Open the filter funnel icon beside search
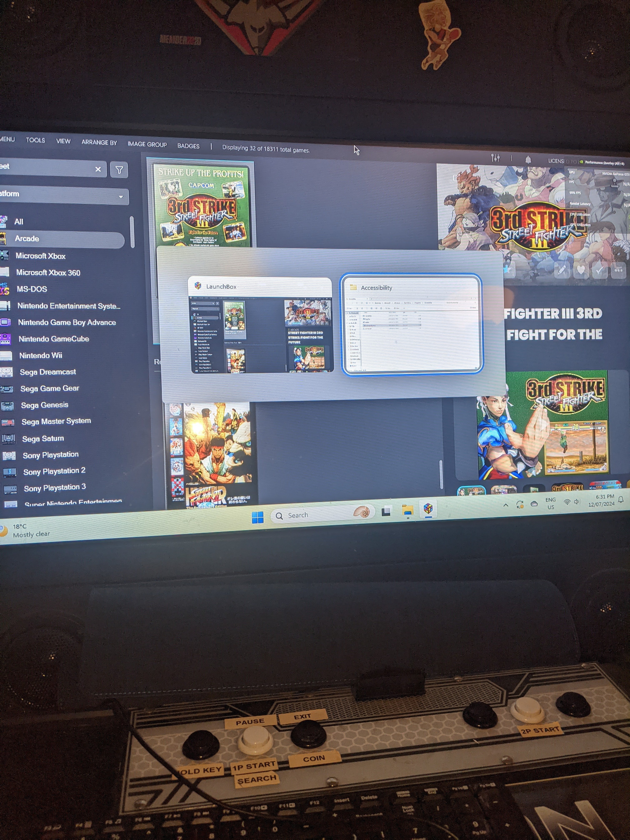 tap(119, 170)
